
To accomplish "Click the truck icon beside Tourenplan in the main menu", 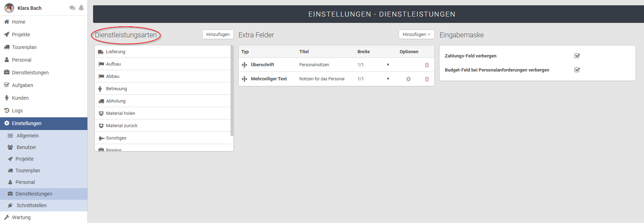I will pos(7,47).
